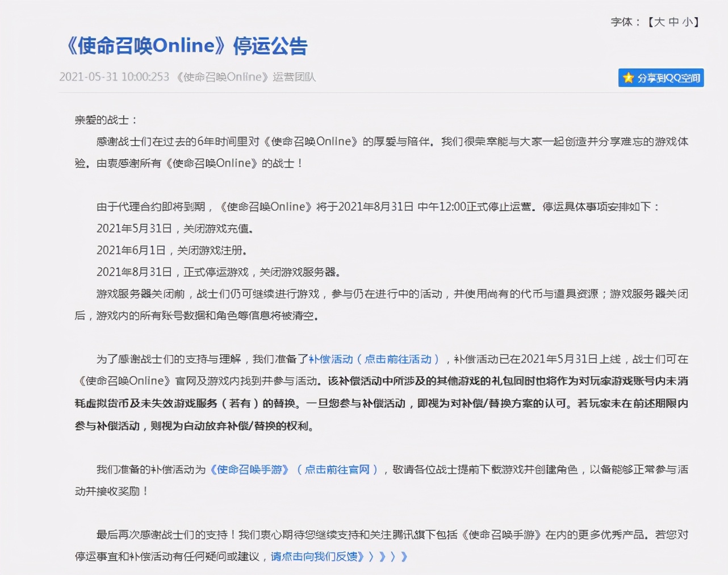
Task: Click the 运营团队 author name
Action: click(294, 77)
